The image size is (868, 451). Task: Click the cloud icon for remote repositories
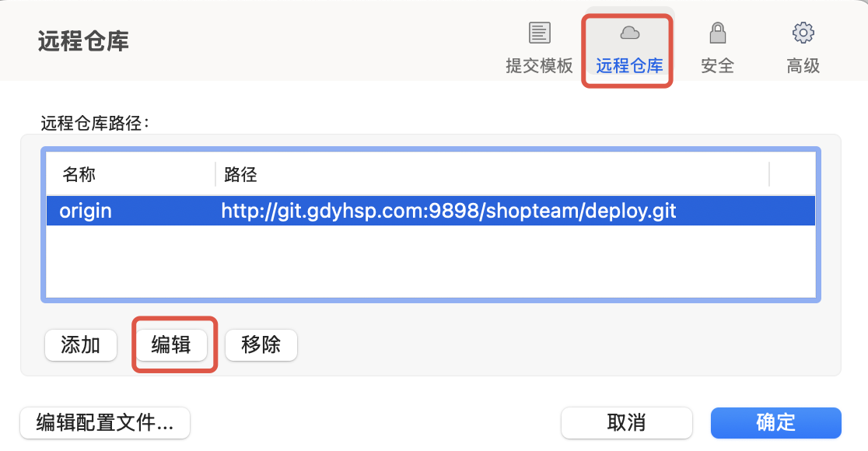tap(628, 33)
